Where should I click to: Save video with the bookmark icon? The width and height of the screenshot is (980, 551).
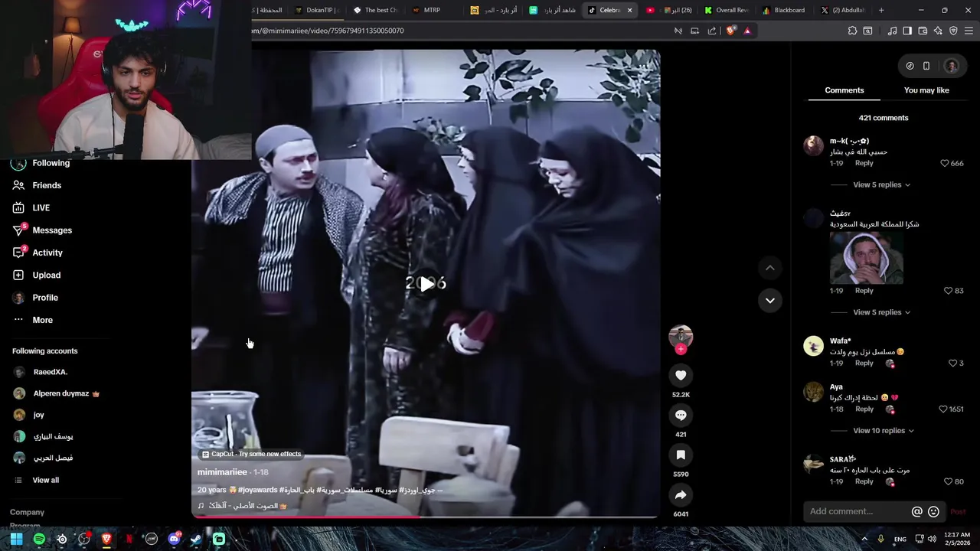(681, 455)
